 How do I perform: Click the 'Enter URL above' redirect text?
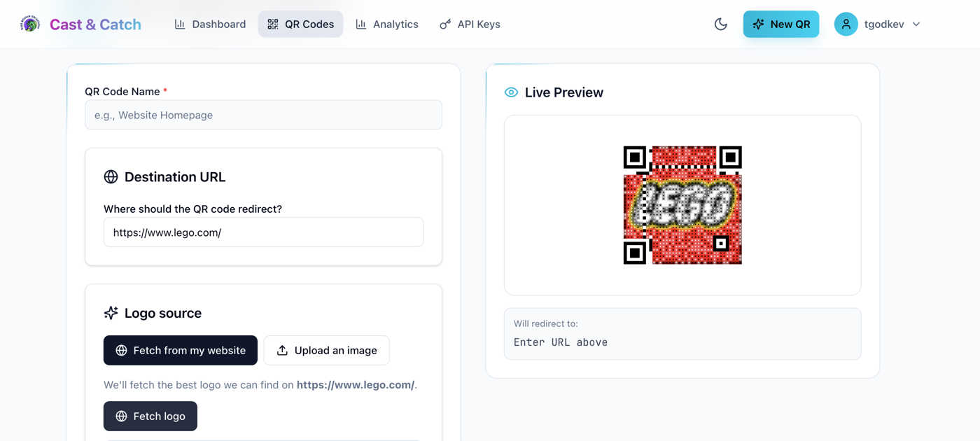561,342
